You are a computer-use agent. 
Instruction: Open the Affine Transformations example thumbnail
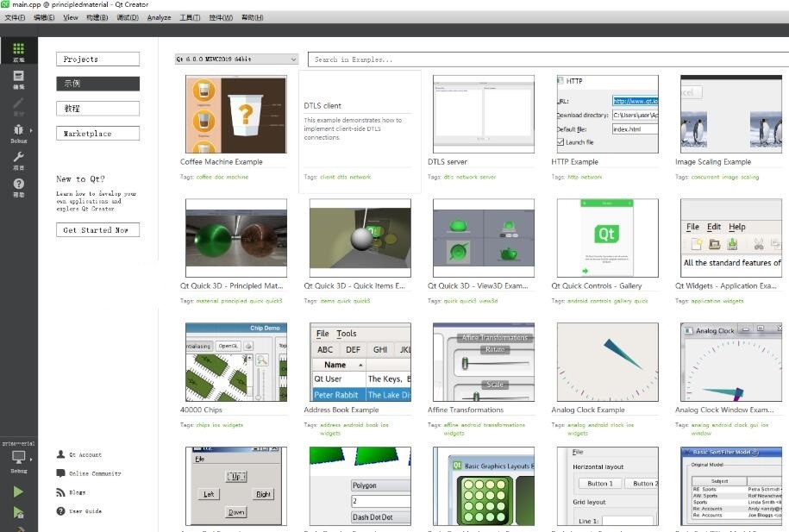tap(484, 362)
